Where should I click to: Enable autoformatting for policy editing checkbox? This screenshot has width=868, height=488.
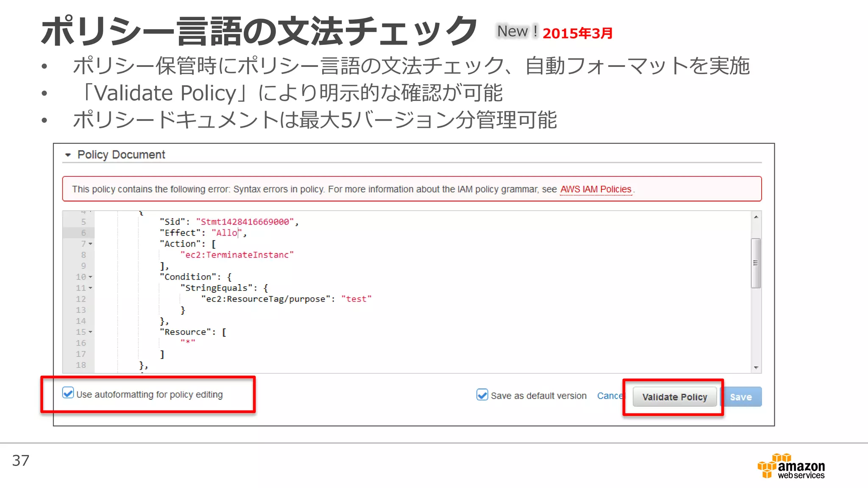[68, 393]
